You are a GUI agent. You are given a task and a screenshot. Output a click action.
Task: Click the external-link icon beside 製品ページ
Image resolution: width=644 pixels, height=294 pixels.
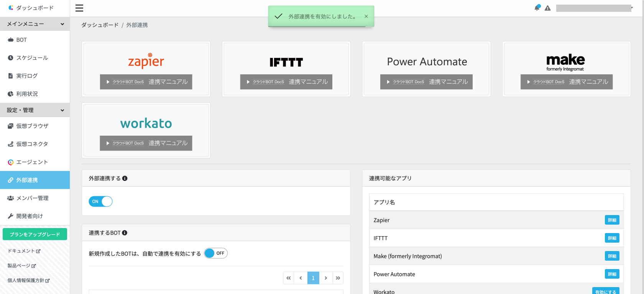(x=34, y=266)
